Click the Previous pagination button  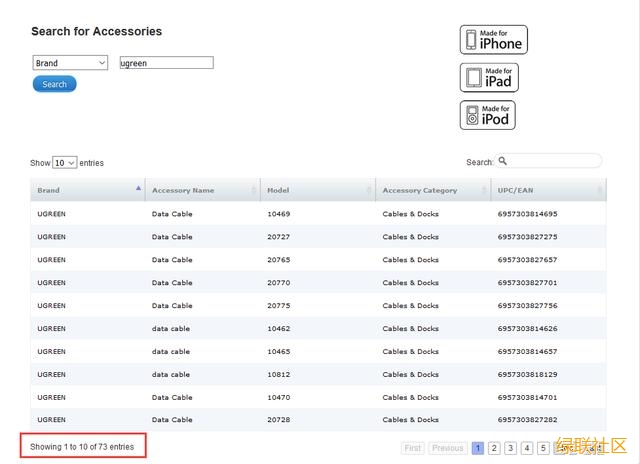coord(447,448)
